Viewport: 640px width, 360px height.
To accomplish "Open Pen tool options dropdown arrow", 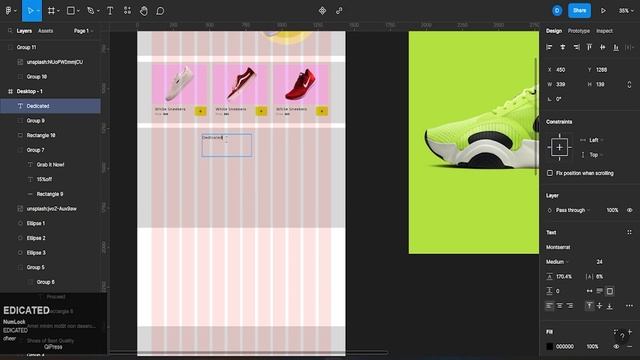I will [x=98, y=11].
